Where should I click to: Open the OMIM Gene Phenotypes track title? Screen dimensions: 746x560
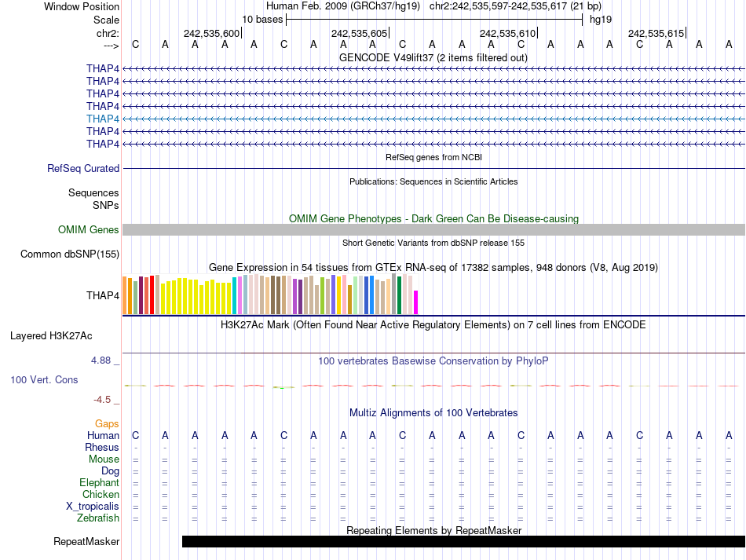coord(433,218)
